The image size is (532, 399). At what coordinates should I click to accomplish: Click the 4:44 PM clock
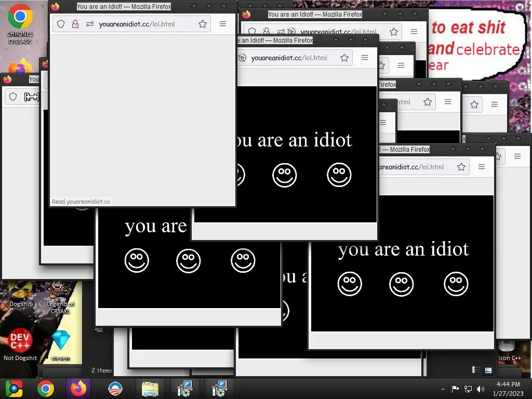pos(508,384)
